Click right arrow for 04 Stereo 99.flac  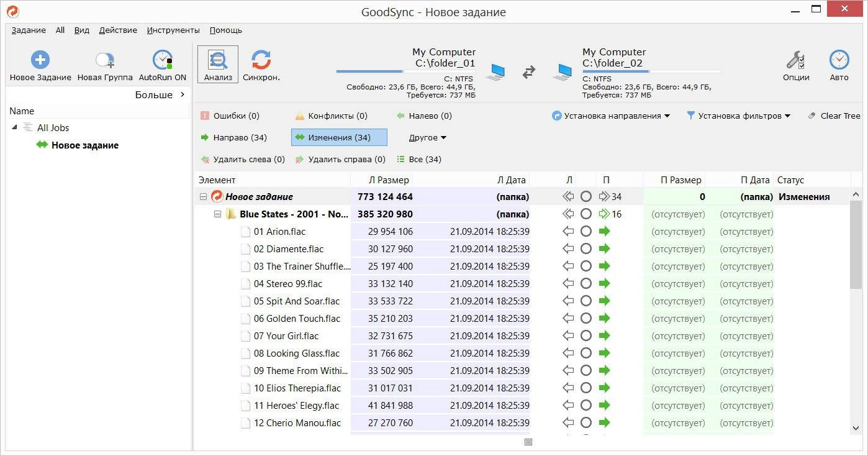pyautogui.click(x=605, y=284)
